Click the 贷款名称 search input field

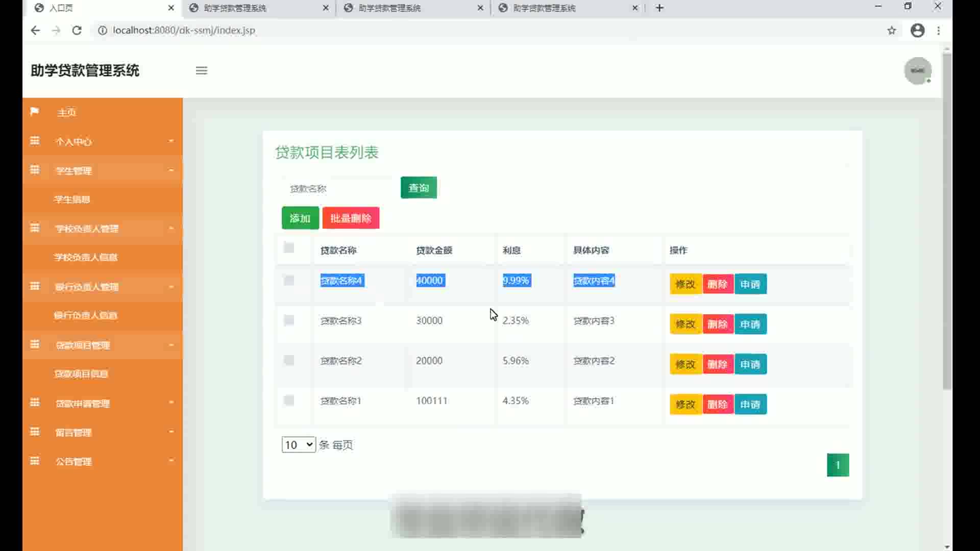(x=337, y=189)
